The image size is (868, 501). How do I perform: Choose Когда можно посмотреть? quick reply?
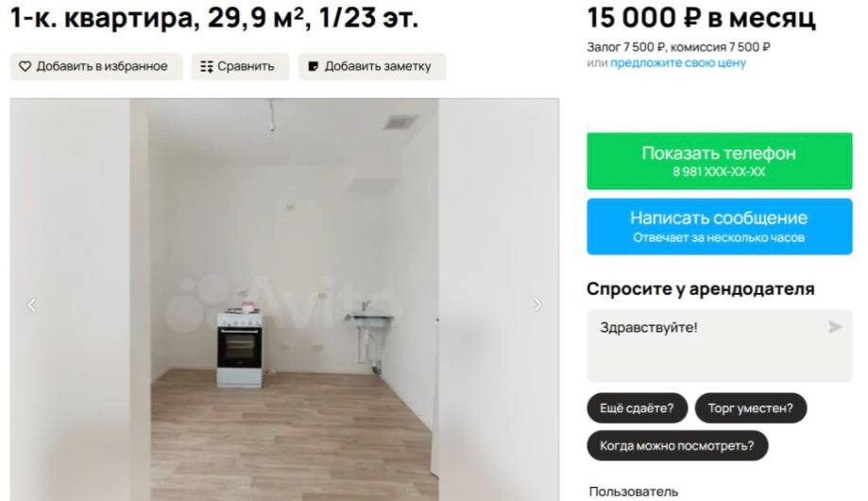point(677,445)
